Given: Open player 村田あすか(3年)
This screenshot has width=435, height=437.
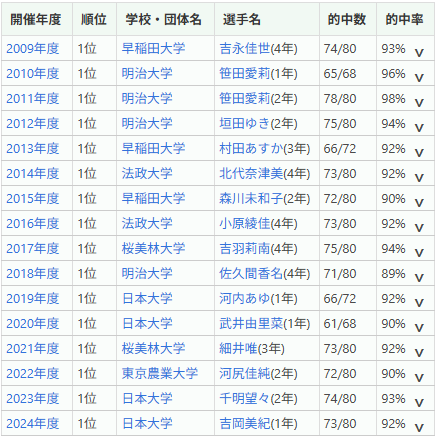Looking at the screenshot, I should (x=265, y=149).
